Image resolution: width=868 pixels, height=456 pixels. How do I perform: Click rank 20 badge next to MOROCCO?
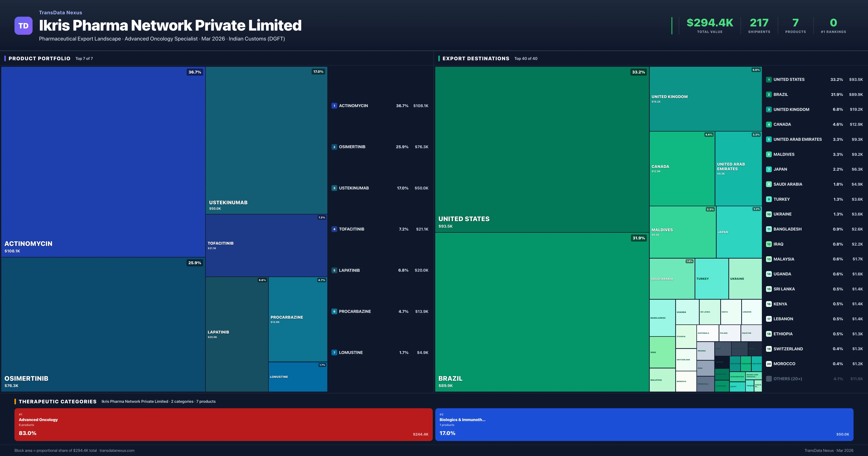tap(769, 364)
